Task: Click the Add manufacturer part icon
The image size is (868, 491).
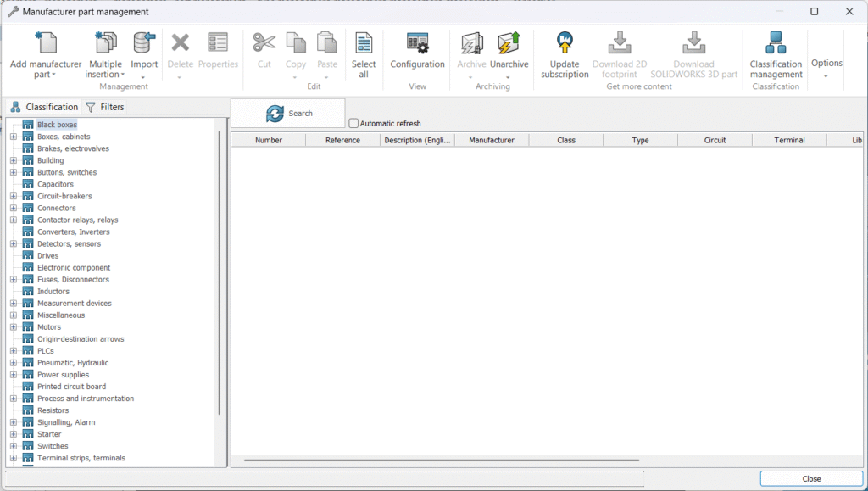Action: (x=46, y=44)
